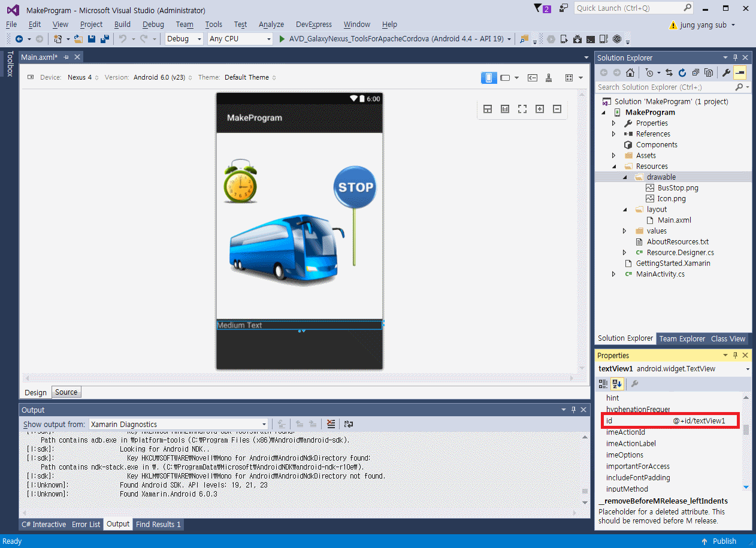
Task: Open the Find Results 1 tab
Action: coord(159,524)
